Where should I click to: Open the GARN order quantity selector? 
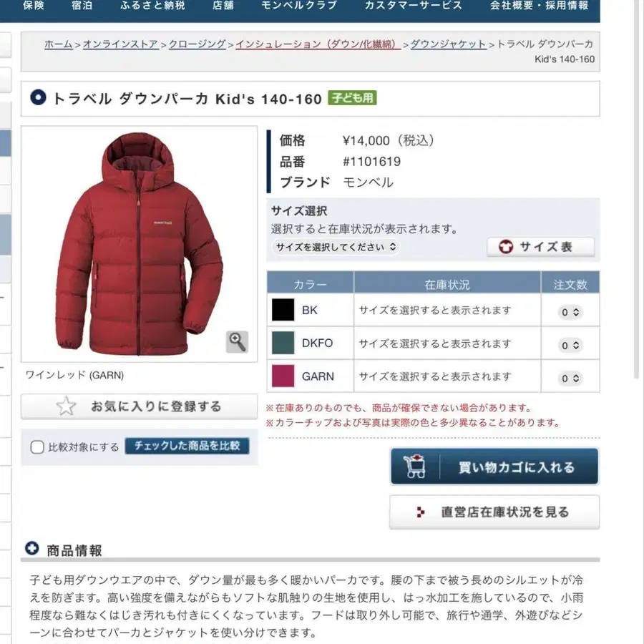pos(570,379)
